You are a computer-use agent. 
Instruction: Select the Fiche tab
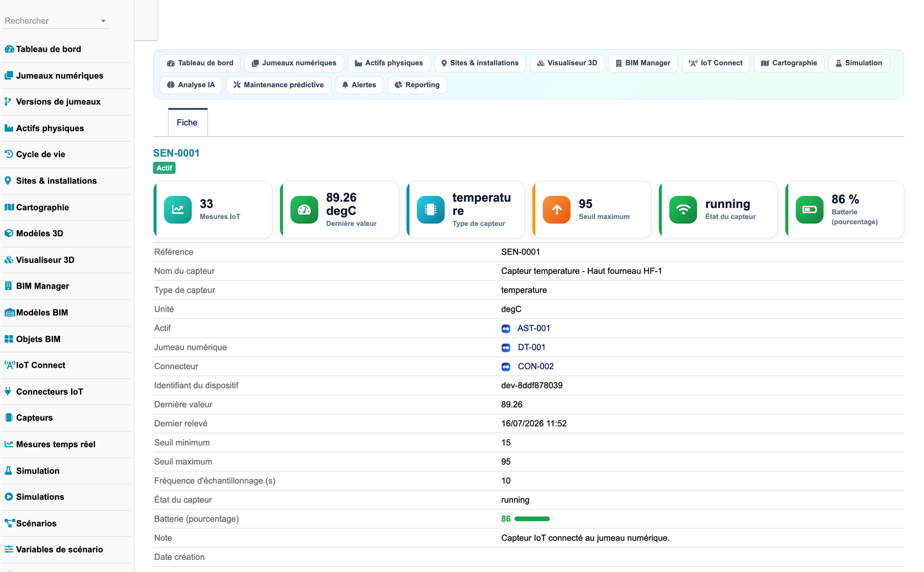187,122
